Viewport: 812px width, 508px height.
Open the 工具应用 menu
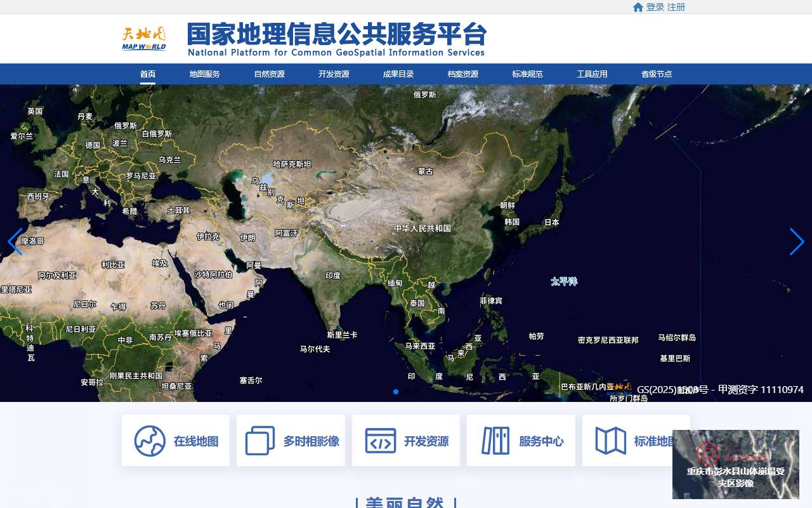point(592,74)
